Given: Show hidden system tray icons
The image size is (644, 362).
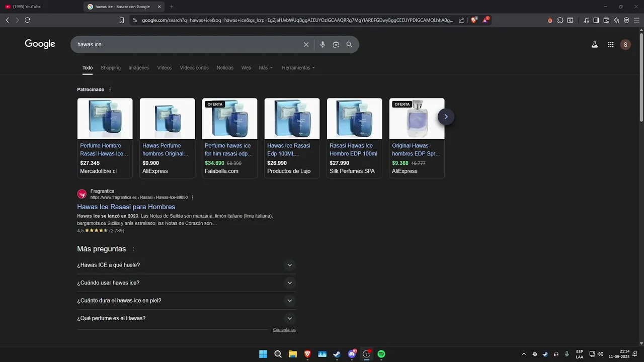Looking at the screenshot, I should 524,354.
